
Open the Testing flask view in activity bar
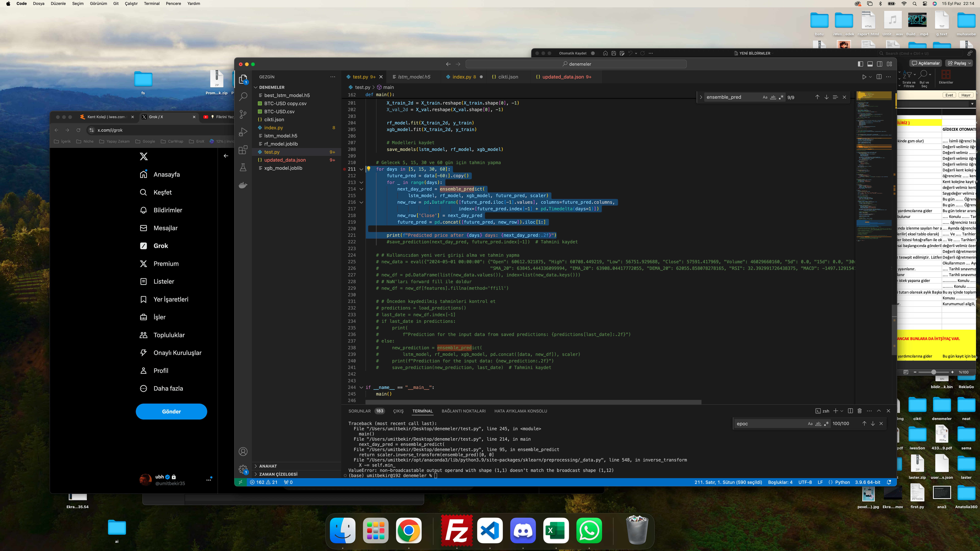243,167
